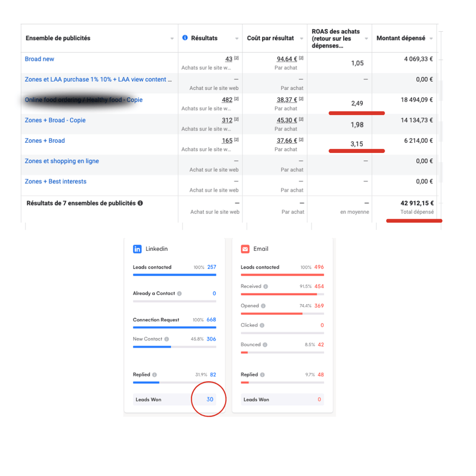Click info icon next to Résultats de 7 ensembles
476x476 pixels.
pos(140,203)
